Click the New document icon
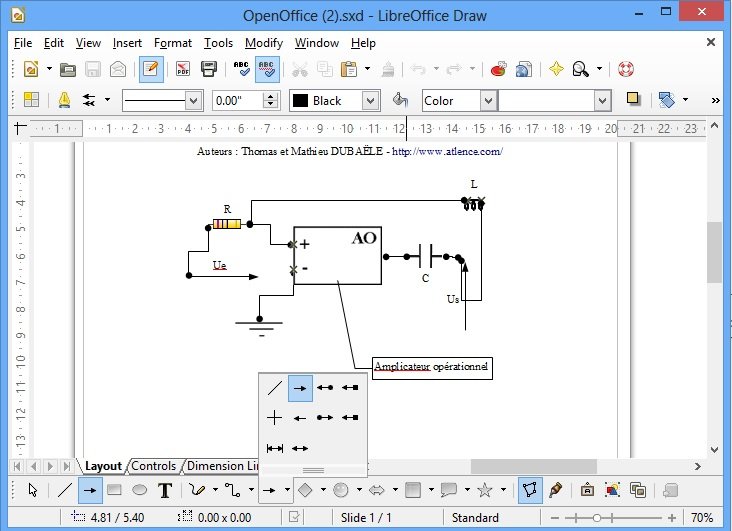This screenshot has height=531, width=732. pos(31,69)
